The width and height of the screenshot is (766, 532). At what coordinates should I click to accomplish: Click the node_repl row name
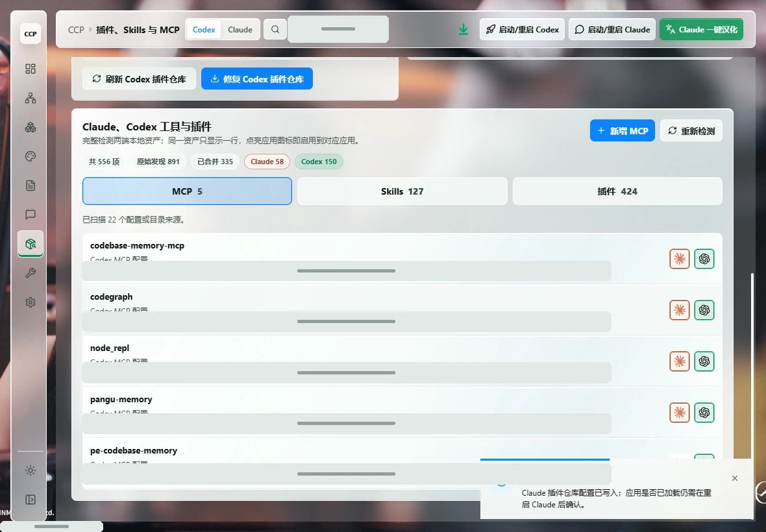pos(110,348)
